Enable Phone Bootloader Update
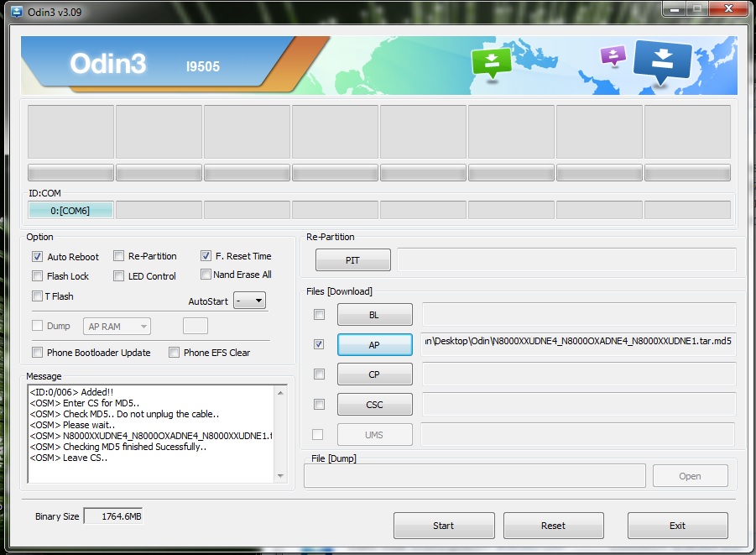 coord(37,353)
